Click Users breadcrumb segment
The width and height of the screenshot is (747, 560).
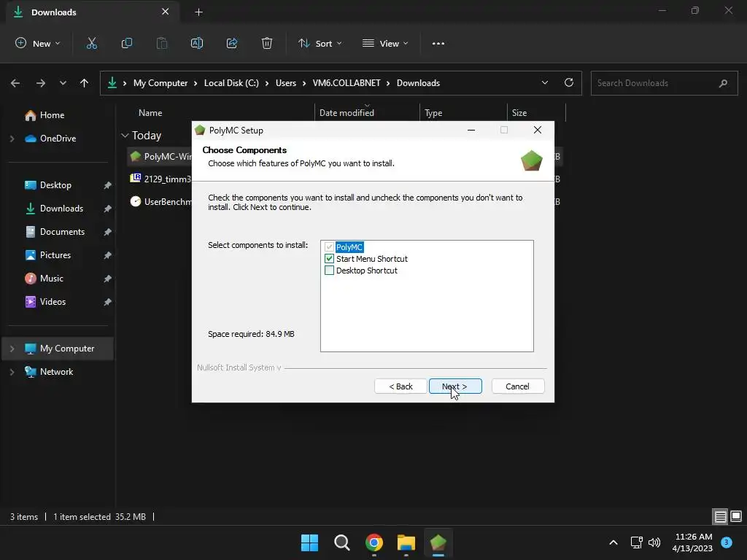tap(286, 83)
